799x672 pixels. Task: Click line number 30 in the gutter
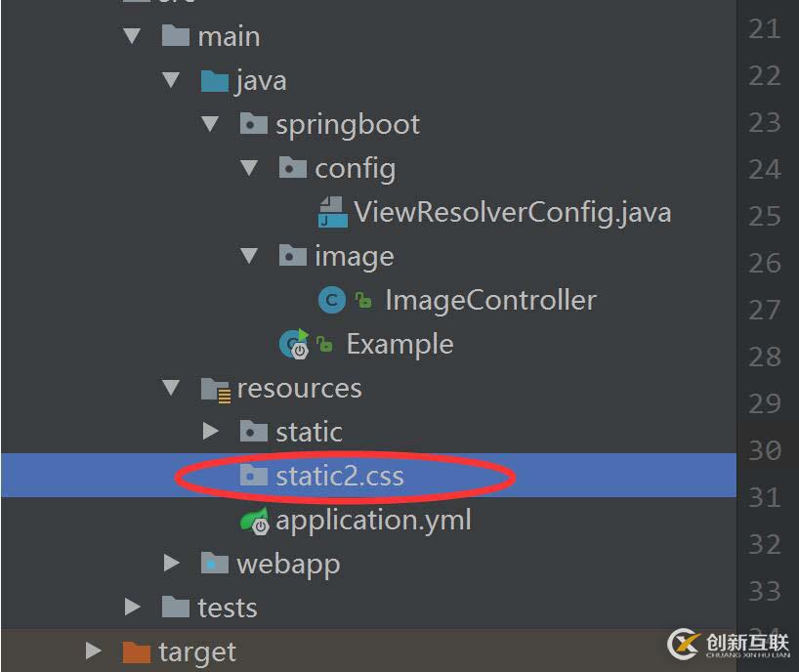pos(765,450)
